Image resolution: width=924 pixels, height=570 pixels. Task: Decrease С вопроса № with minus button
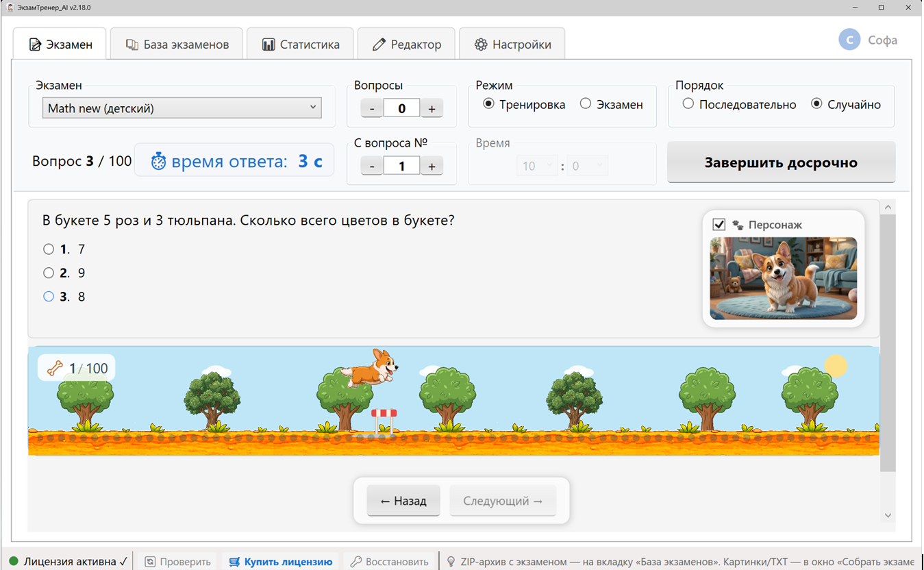[372, 166]
